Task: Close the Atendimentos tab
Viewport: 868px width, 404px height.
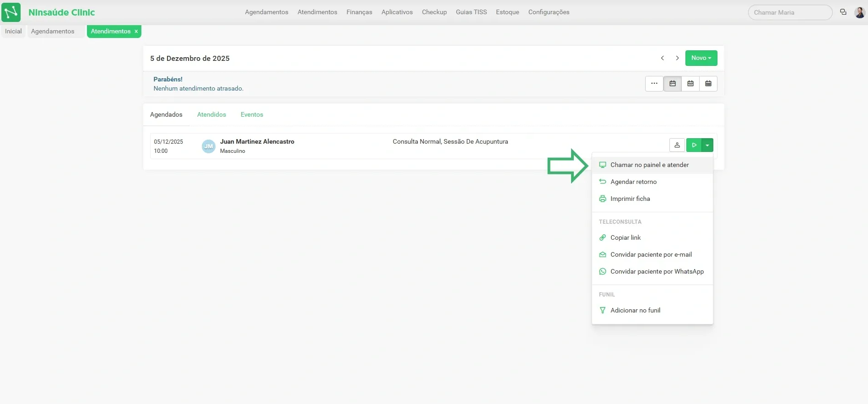Action: click(x=136, y=32)
